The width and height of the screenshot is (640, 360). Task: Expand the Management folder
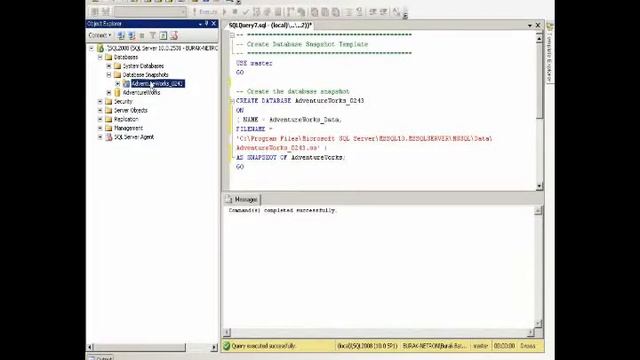click(100, 128)
